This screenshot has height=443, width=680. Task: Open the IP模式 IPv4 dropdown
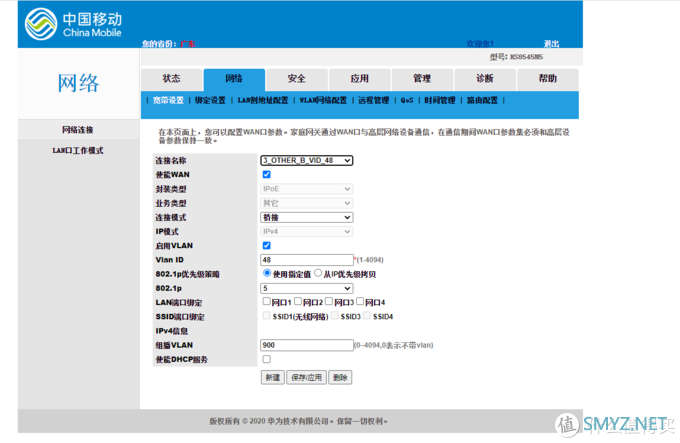pos(307,231)
